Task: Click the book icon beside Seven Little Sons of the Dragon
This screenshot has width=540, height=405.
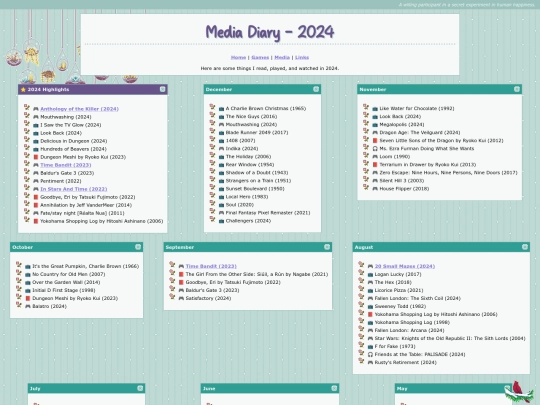Action: [375, 141]
